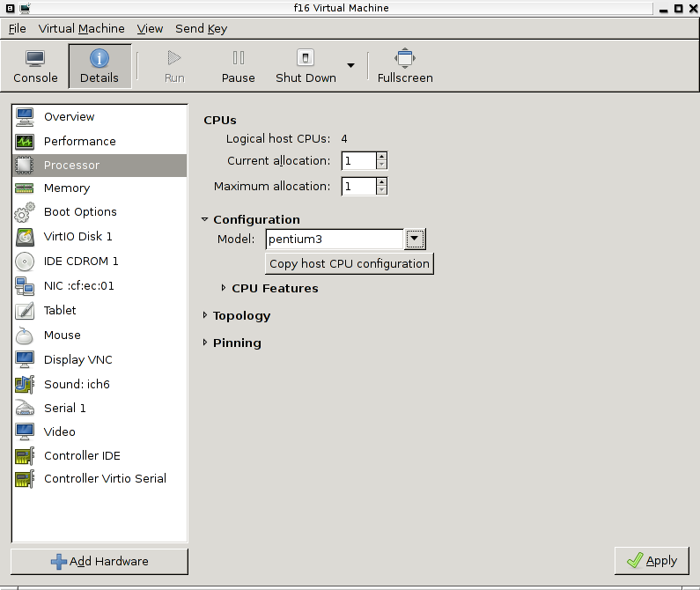700x590 pixels.
Task: Click the Pause toolbar icon
Action: click(238, 66)
